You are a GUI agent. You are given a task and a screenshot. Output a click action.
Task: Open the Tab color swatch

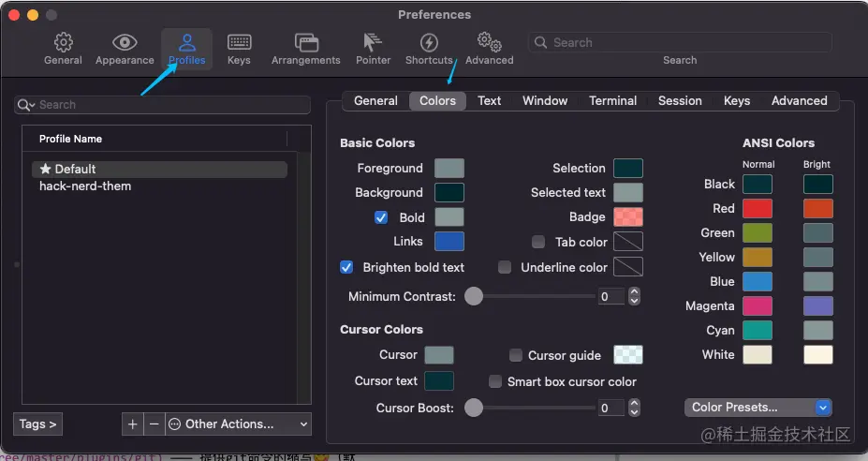[x=628, y=242]
